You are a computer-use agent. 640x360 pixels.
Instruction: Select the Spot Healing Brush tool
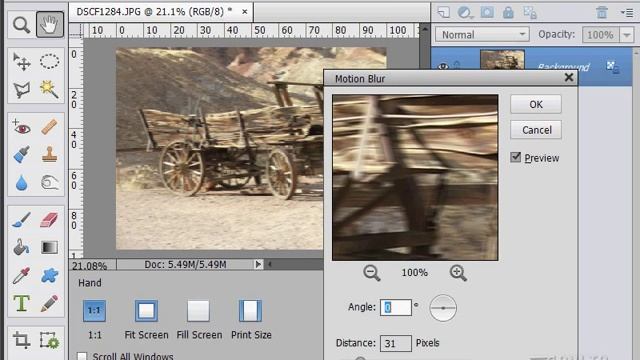(49, 127)
